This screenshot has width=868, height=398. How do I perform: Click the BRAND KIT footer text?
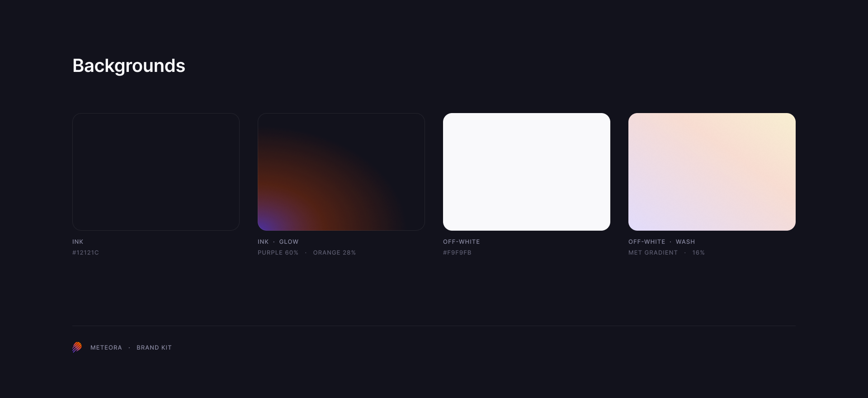coord(154,348)
